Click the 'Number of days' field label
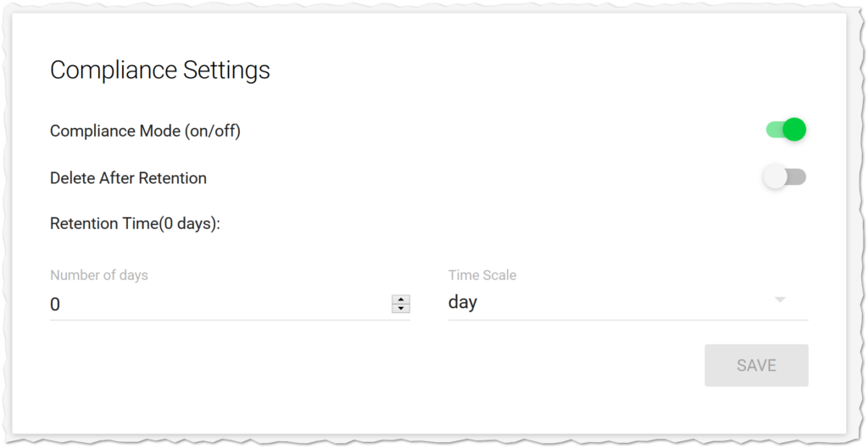 [99, 275]
